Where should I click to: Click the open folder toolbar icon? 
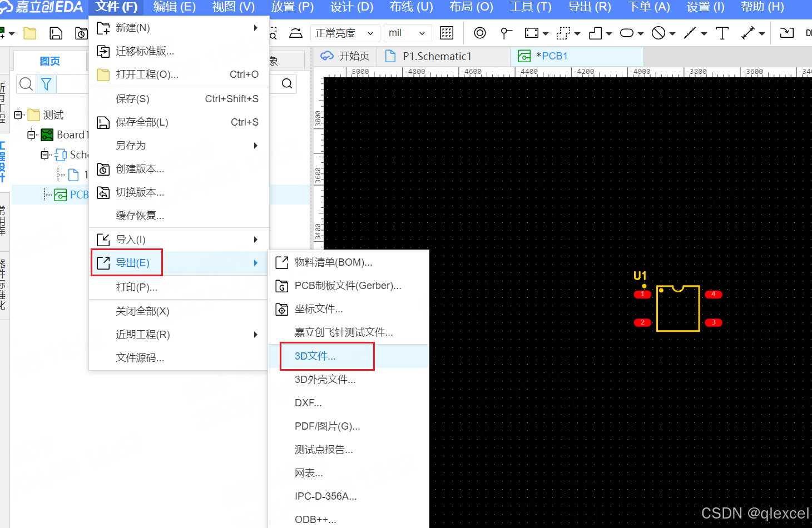[x=30, y=33]
